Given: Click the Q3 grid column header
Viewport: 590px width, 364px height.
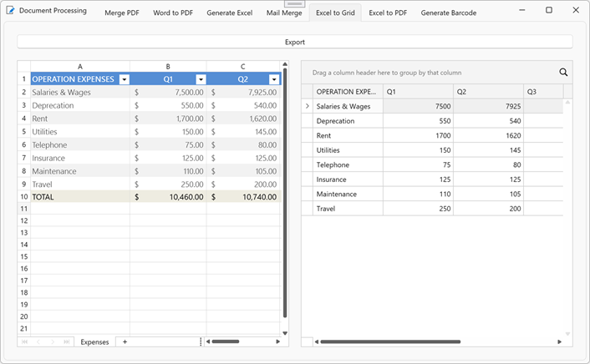Looking at the screenshot, I should tap(543, 91).
